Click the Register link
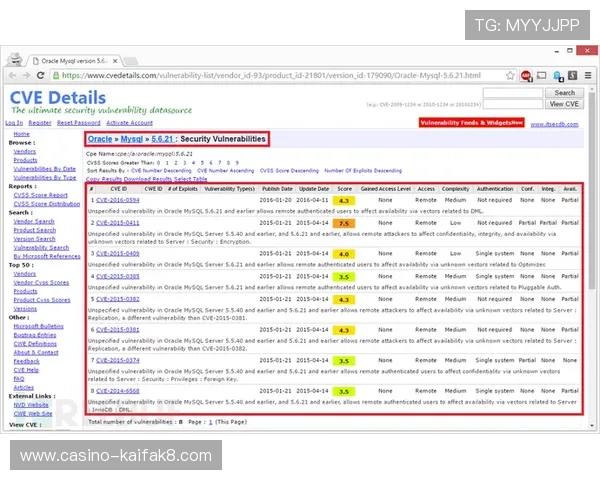The width and height of the screenshot is (600, 480). coord(40,122)
